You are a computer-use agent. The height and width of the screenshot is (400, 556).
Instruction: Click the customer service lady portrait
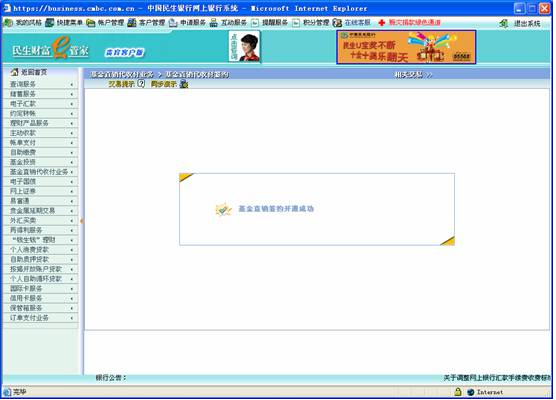[245, 46]
